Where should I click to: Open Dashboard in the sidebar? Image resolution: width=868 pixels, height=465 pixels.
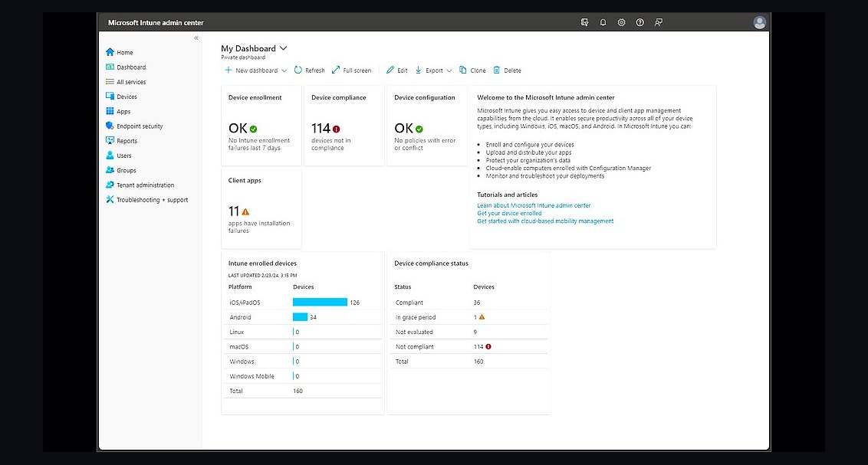[126, 67]
